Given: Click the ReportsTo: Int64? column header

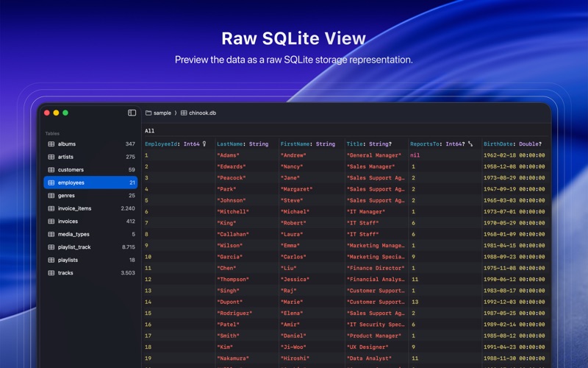Looking at the screenshot, I should 437,144.
